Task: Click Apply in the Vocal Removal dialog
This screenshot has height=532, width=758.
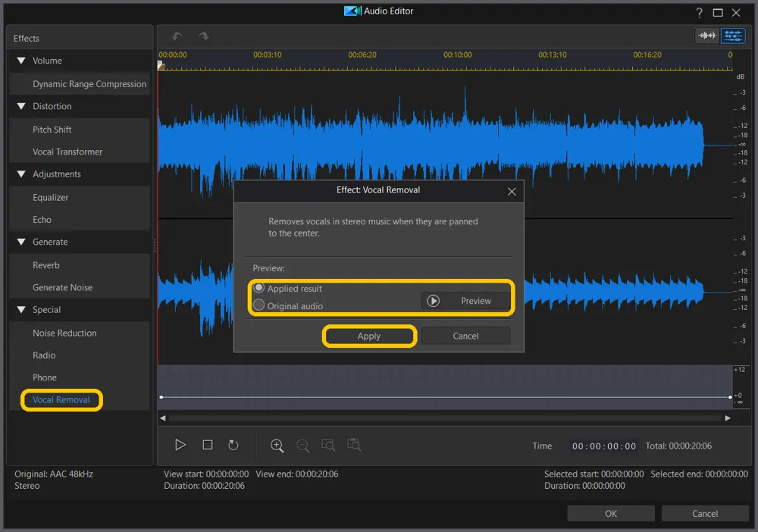Action: [369, 336]
